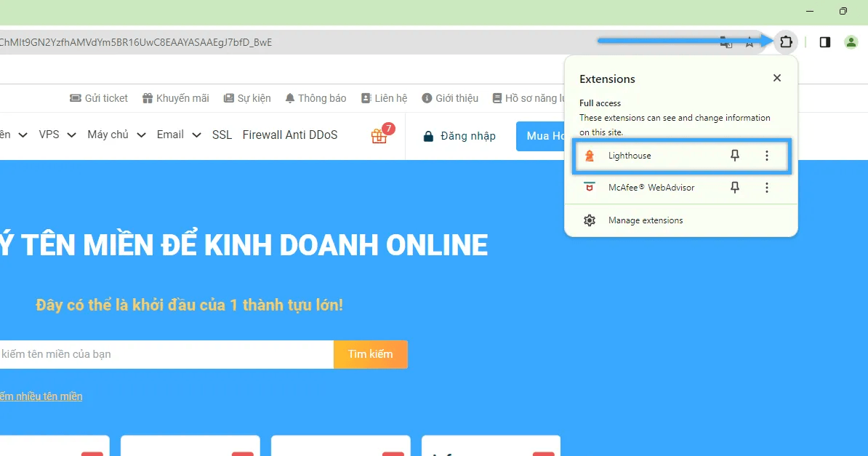This screenshot has height=456, width=868.
Task: Expand the Email dropdown menu
Action: [x=178, y=135]
